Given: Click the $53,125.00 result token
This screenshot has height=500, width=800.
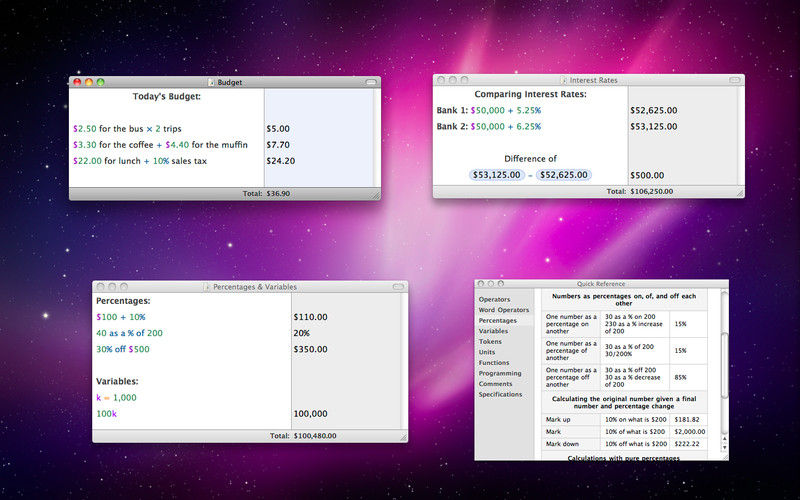Looking at the screenshot, I should [496, 175].
